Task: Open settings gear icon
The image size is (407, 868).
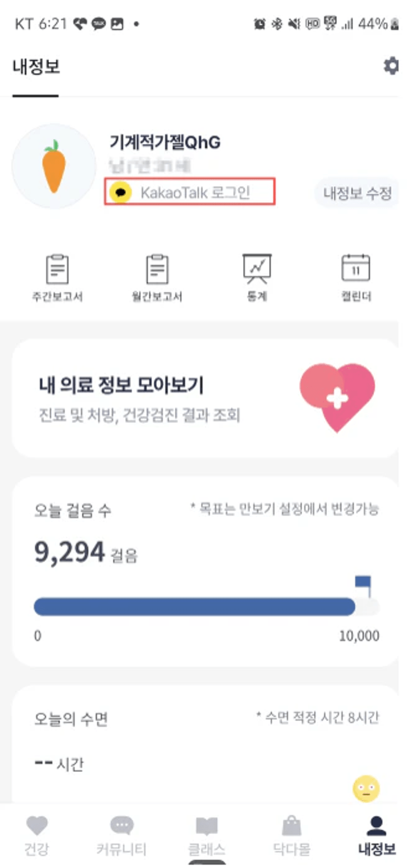Action: coord(391,66)
